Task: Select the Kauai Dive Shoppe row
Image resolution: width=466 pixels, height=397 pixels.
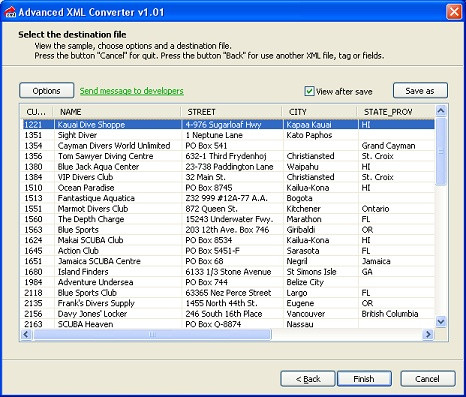Action: click(x=228, y=125)
